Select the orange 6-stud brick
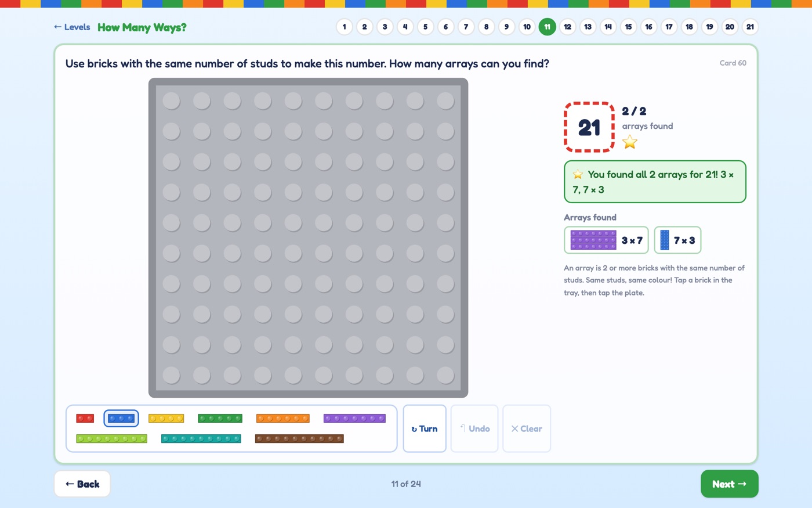The width and height of the screenshot is (812, 508). pyautogui.click(x=283, y=418)
